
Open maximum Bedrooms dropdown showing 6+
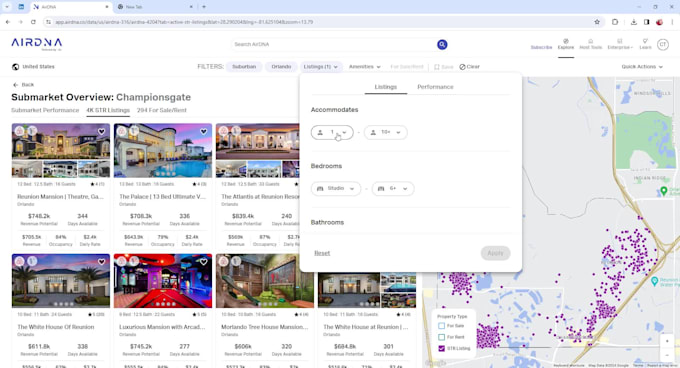393,189
